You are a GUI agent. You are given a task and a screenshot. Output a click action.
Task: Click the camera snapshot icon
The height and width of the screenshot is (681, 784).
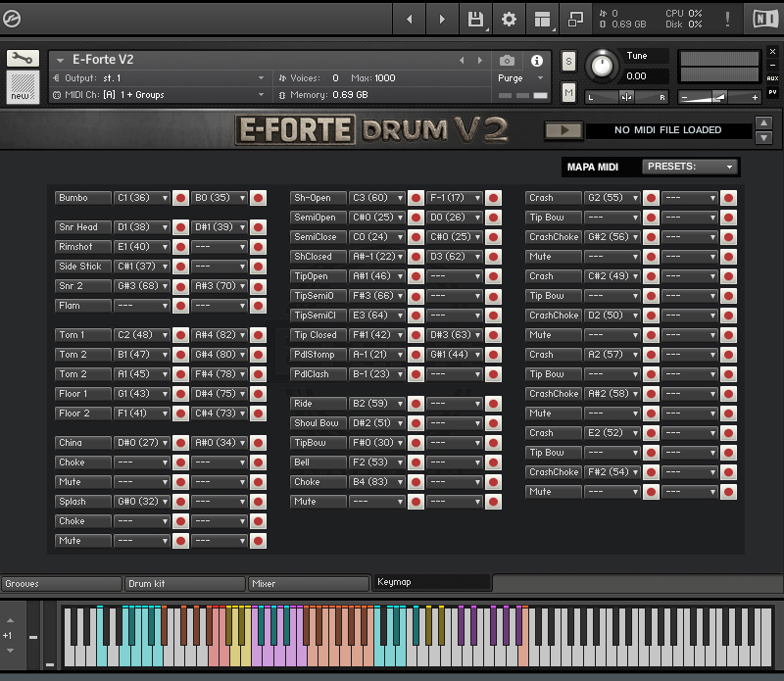point(507,61)
